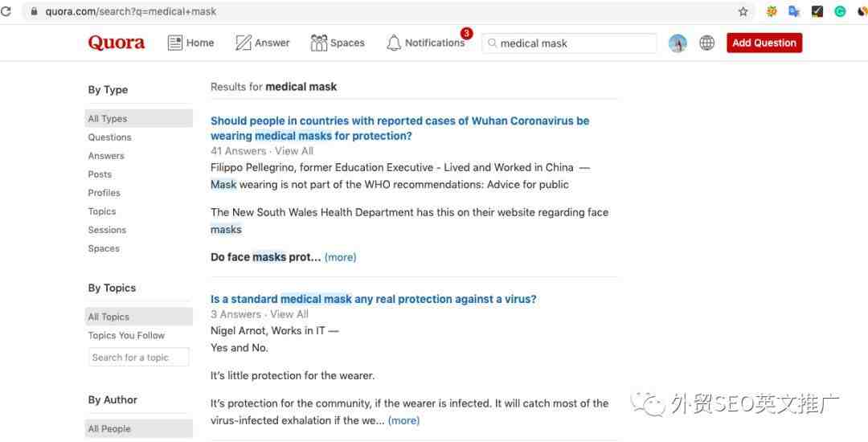
Task: Open the Spaces people icon
Action: [319, 43]
